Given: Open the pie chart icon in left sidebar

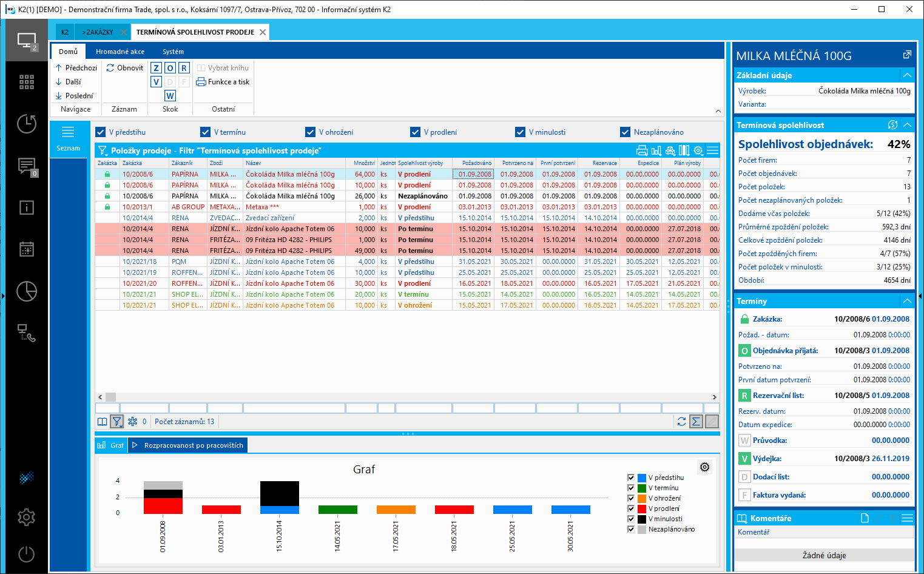Looking at the screenshot, I should coord(27,291).
